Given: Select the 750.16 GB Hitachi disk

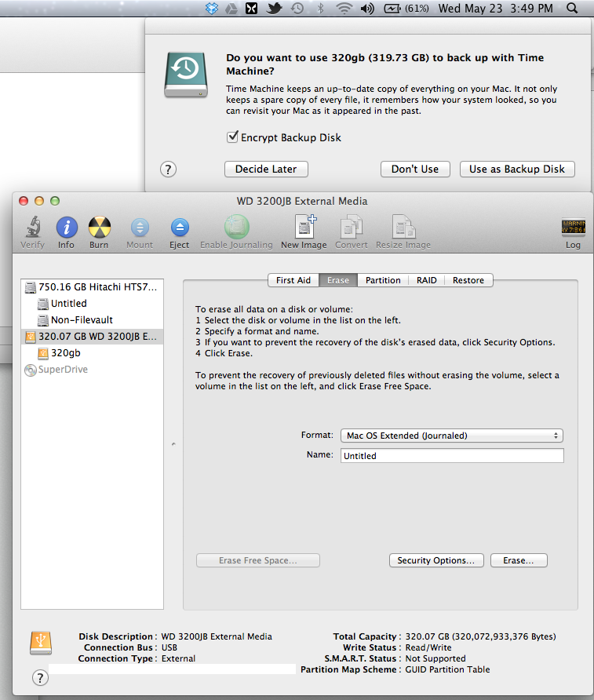Looking at the screenshot, I should pos(92,287).
